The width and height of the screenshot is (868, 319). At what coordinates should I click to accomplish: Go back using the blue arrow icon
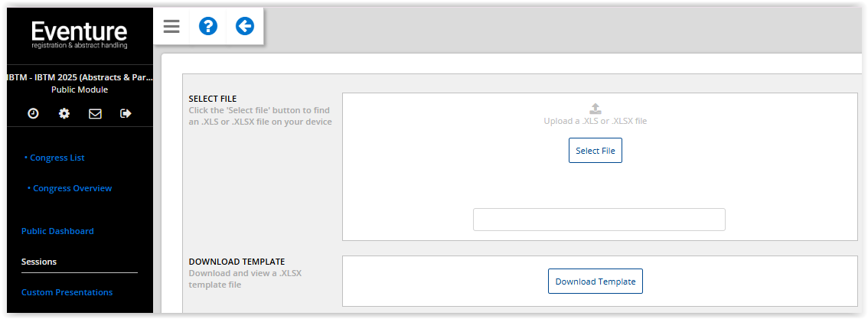(x=245, y=26)
